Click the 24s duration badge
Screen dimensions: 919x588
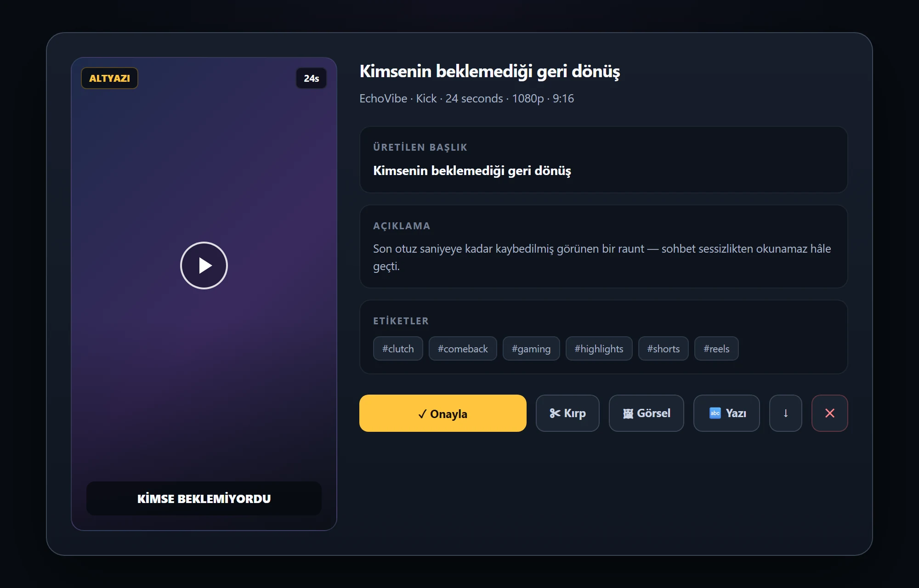[x=312, y=78]
